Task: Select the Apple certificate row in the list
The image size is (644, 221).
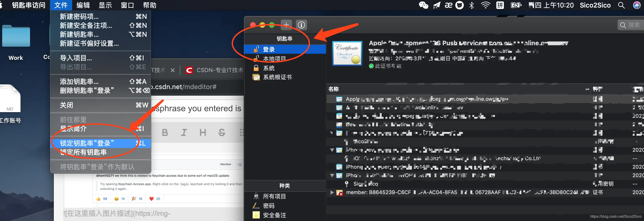Action: tap(485, 99)
